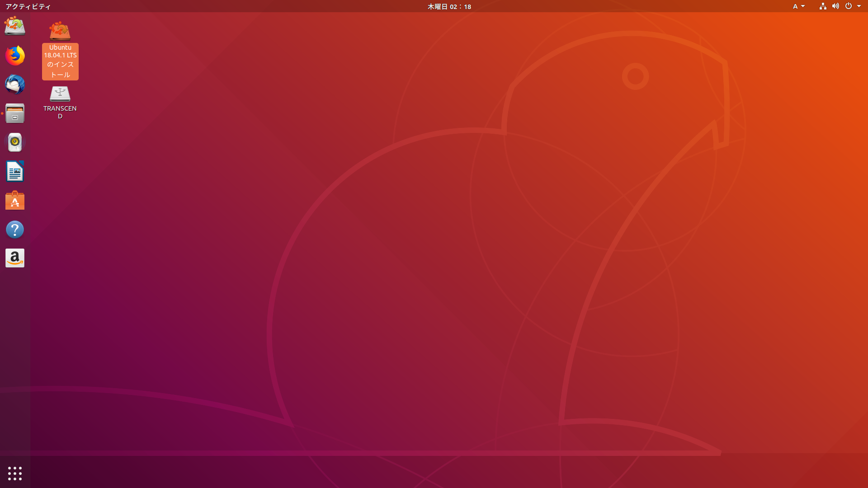Open the アクティビティ overview

(28, 6)
